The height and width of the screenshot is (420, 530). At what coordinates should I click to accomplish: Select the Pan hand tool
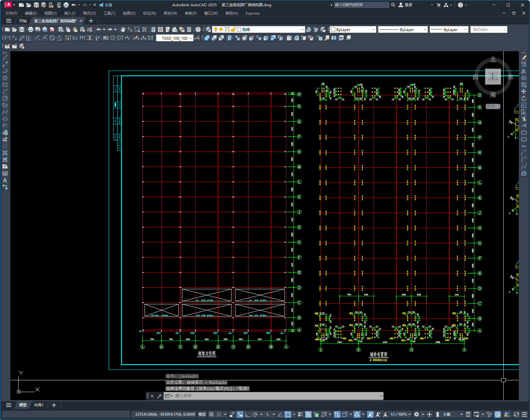(123, 29)
